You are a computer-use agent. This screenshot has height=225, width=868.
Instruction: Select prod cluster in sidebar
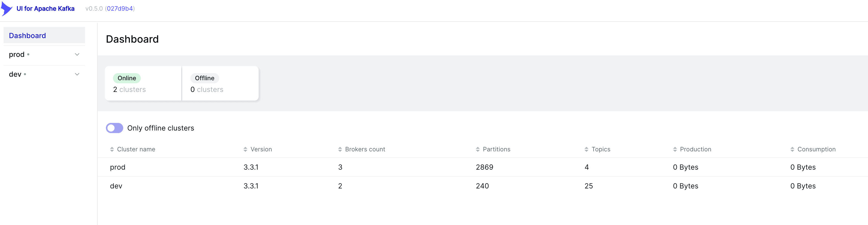(x=17, y=55)
